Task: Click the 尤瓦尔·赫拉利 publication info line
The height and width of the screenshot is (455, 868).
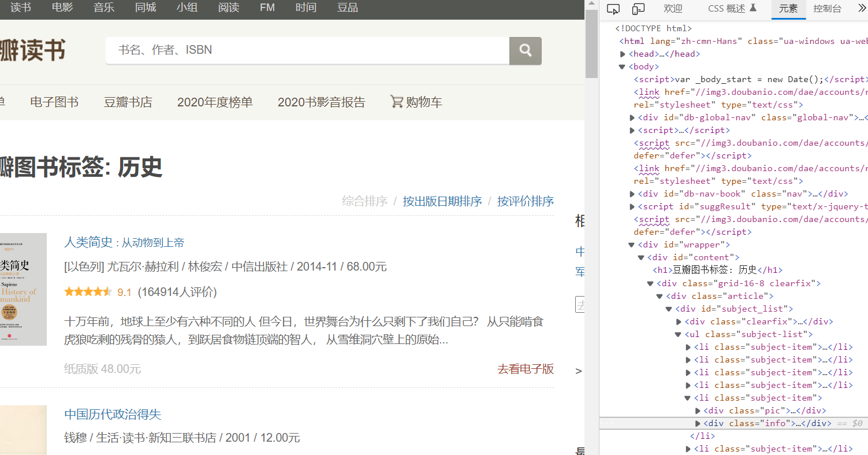Action: 225,267
